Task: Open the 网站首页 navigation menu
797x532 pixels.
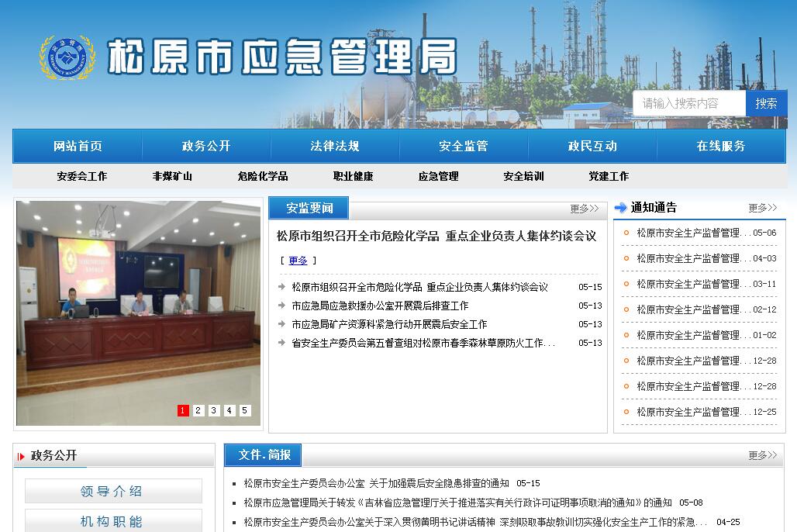Action: [x=78, y=146]
